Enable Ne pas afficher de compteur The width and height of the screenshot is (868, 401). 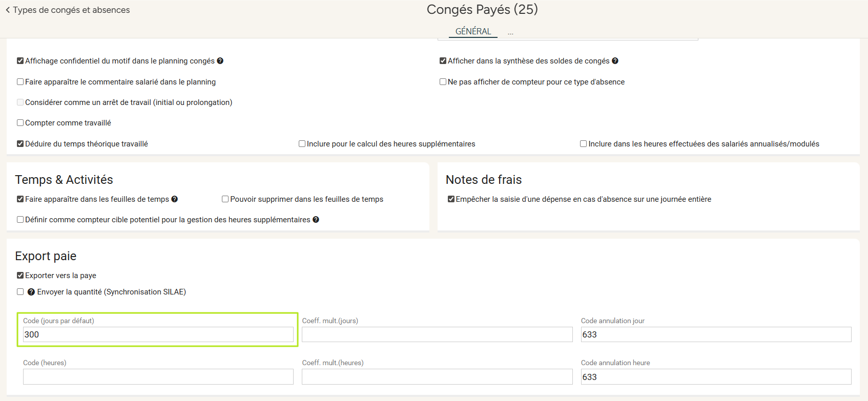[443, 82]
